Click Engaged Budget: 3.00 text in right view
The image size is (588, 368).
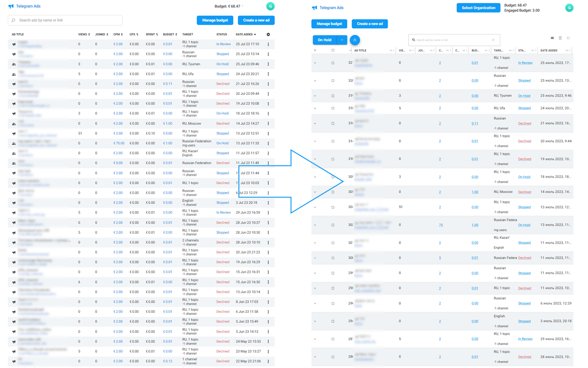point(522,10)
